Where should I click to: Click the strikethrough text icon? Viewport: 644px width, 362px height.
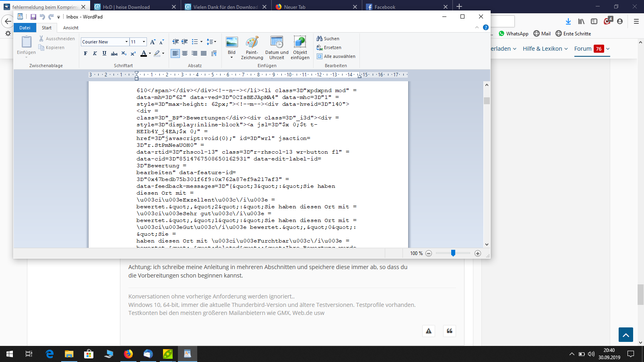tap(114, 53)
